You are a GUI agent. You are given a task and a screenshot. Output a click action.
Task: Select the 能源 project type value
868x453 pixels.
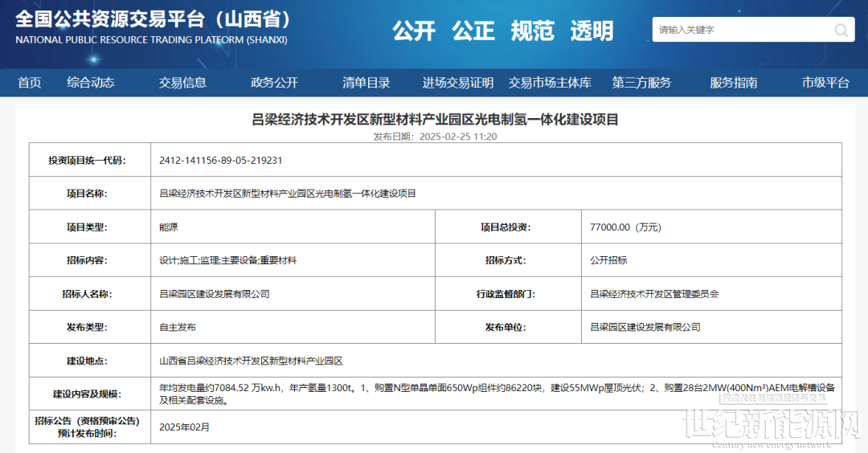click(168, 227)
